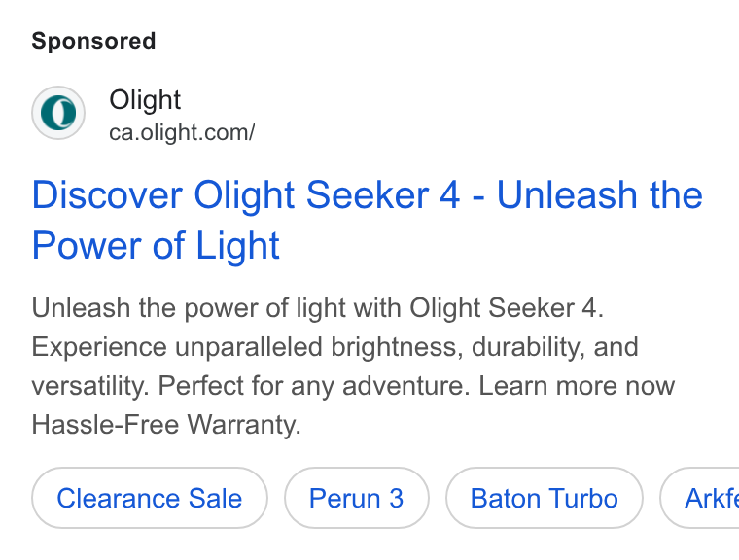Click the Sponsored label
Viewport: 739px width, 560px height.
(93, 41)
